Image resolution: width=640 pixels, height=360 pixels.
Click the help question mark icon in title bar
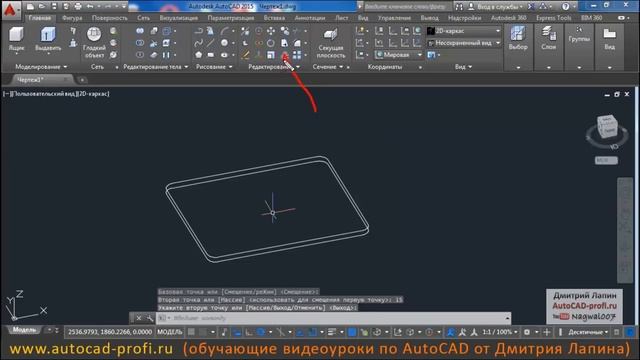click(x=565, y=7)
